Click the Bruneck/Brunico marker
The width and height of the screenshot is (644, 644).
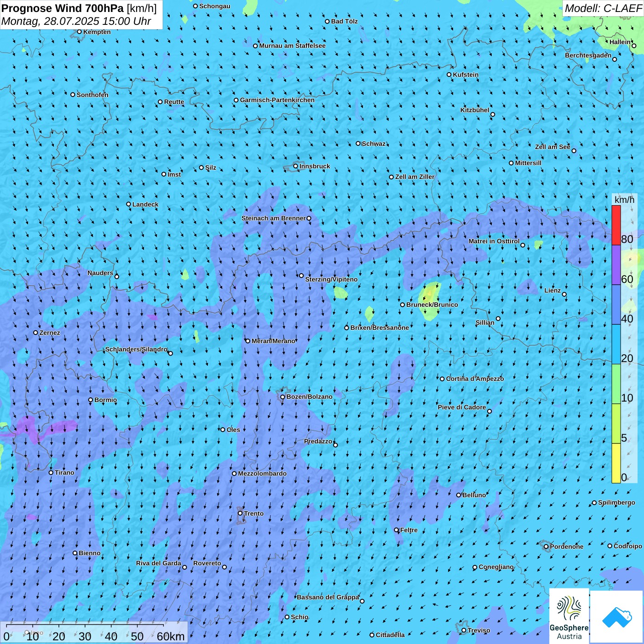[402, 305]
